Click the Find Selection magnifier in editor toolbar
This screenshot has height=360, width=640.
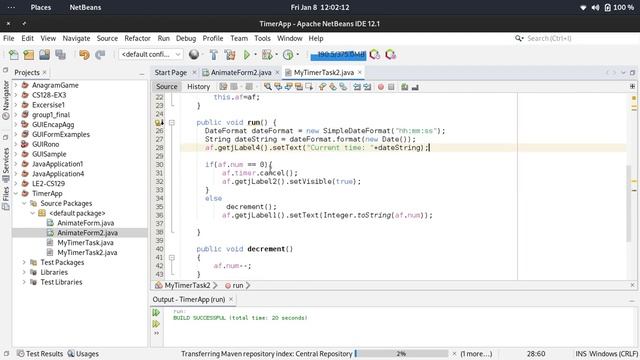(267, 87)
